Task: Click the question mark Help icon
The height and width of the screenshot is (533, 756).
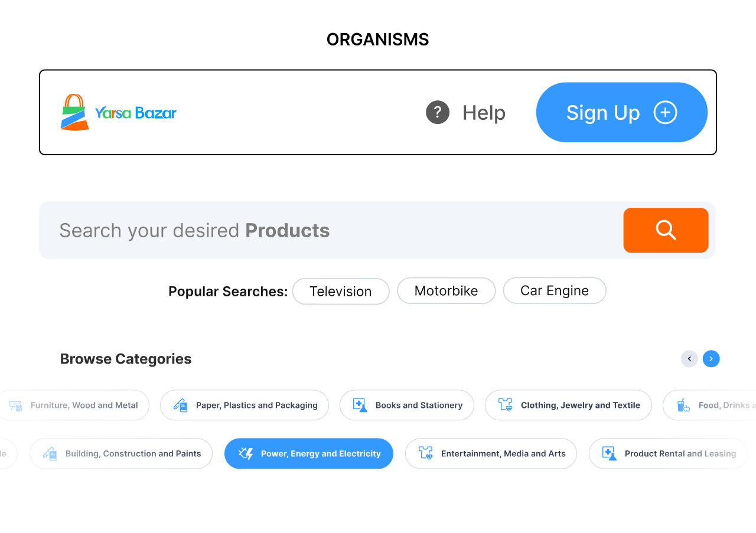Action: click(438, 112)
